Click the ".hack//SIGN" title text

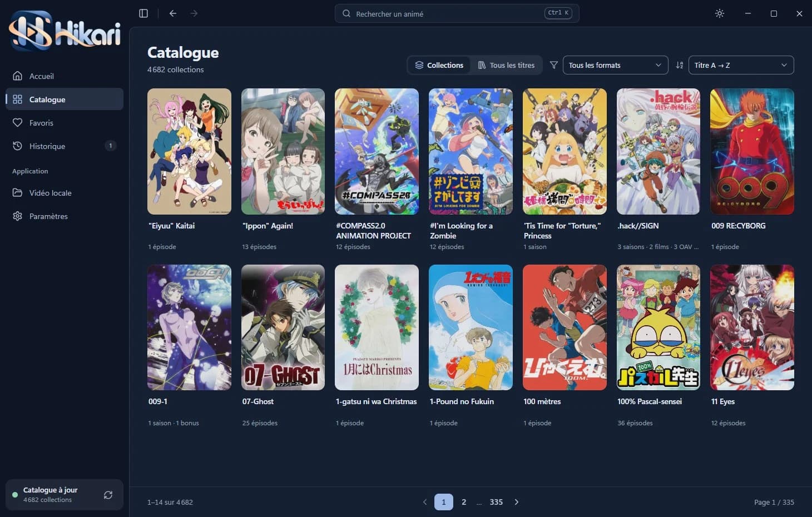point(638,226)
